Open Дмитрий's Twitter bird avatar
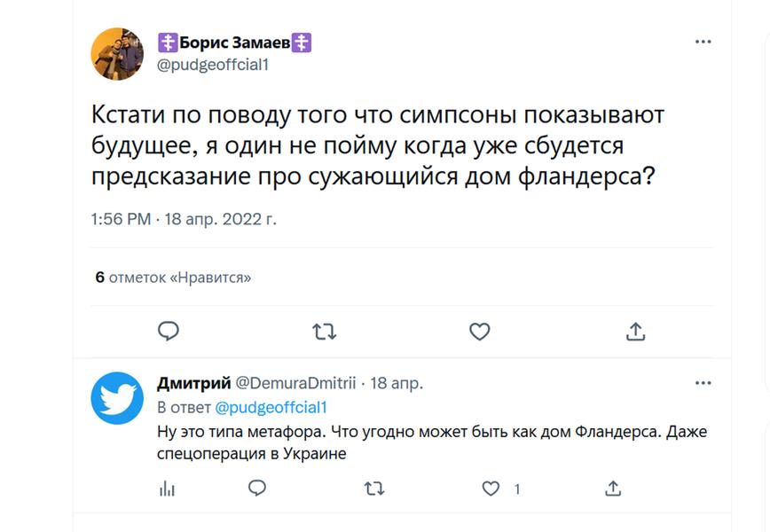 (117, 398)
